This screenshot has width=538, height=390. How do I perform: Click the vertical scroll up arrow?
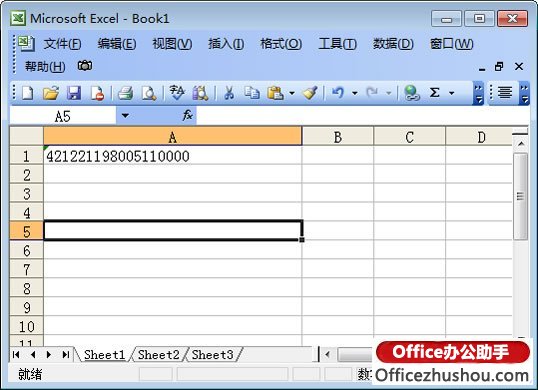click(521, 144)
